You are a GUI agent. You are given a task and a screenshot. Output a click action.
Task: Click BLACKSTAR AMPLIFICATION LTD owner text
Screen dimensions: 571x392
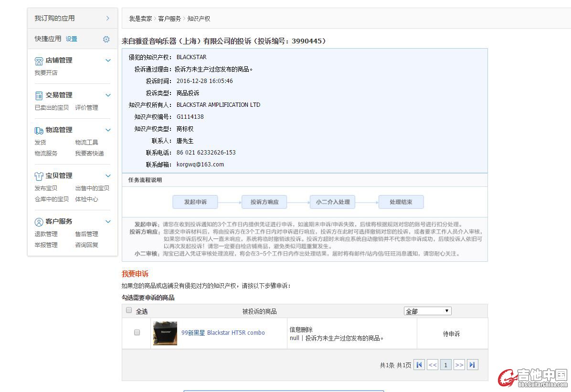click(x=219, y=105)
